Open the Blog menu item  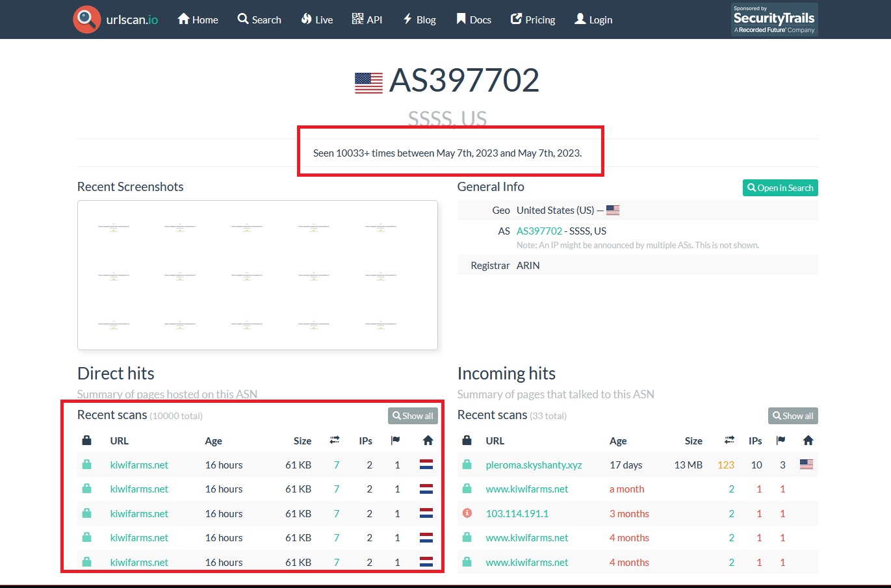click(419, 19)
